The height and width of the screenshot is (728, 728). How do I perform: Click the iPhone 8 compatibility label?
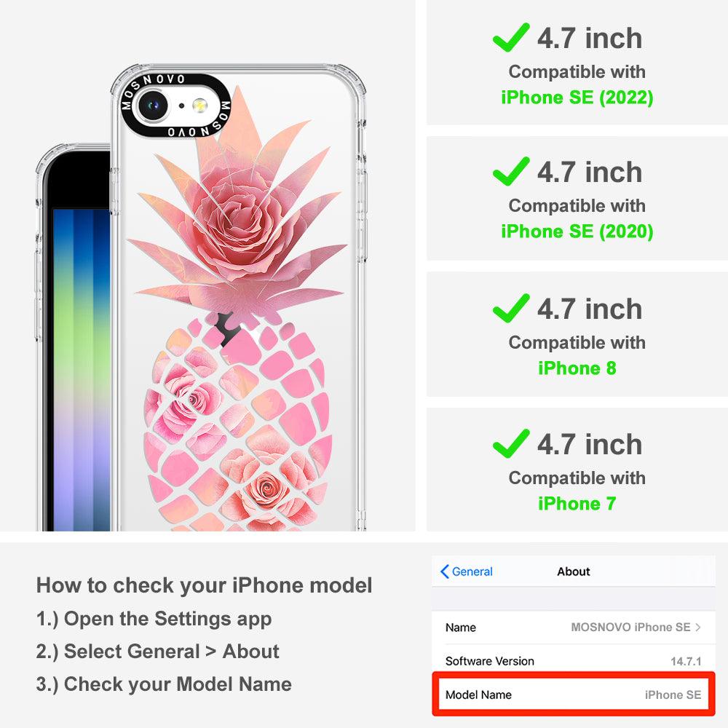[x=577, y=368]
